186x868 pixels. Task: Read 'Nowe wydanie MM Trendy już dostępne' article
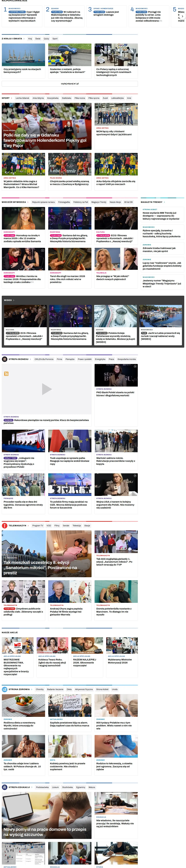(161, 216)
